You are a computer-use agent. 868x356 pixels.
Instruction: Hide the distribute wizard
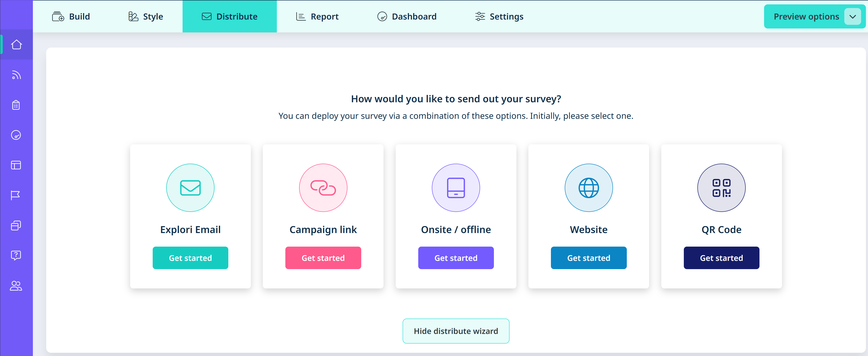455,331
